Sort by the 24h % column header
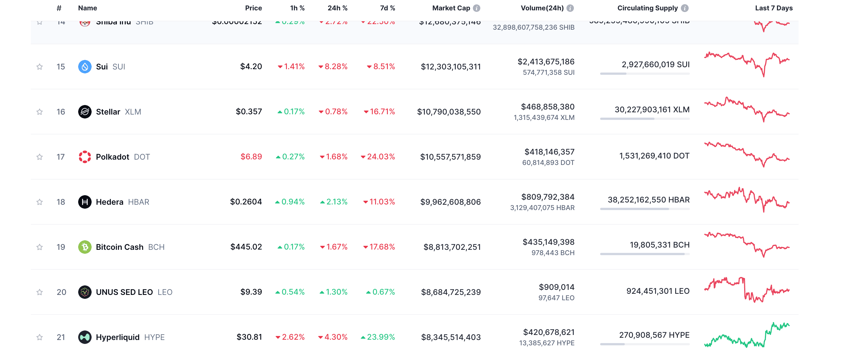This screenshot has width=868, height=354. (x=337, y=8)
